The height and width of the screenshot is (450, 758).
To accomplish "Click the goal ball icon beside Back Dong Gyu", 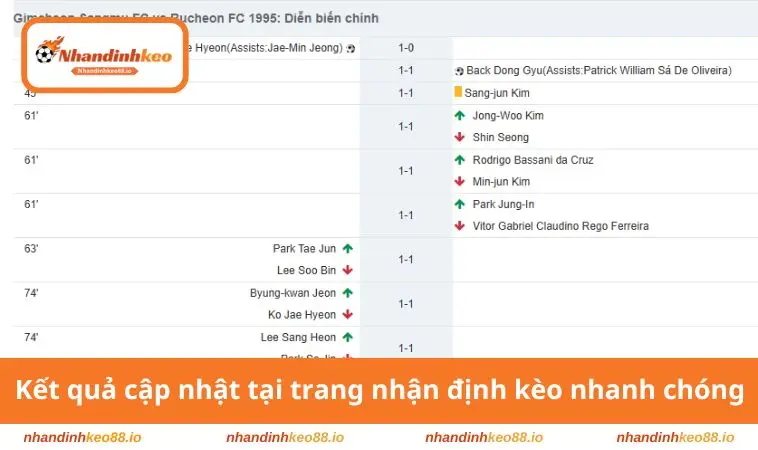I will (459, 71).
